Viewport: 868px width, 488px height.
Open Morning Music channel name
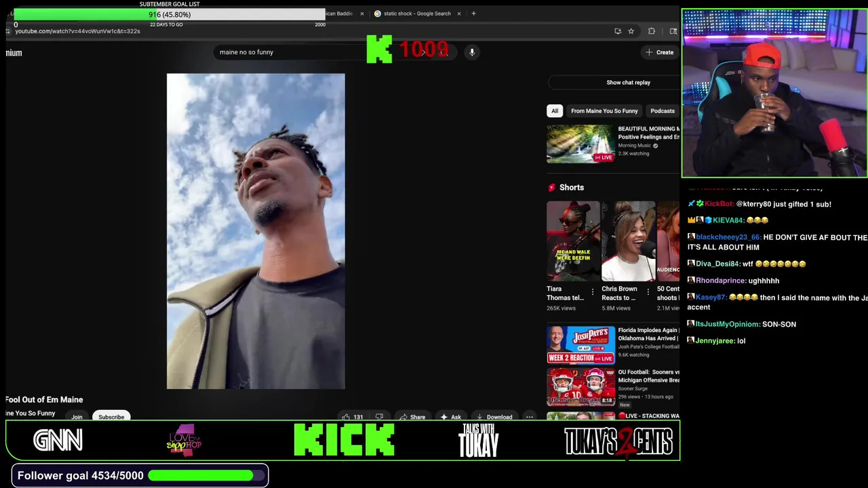point(634,146)
